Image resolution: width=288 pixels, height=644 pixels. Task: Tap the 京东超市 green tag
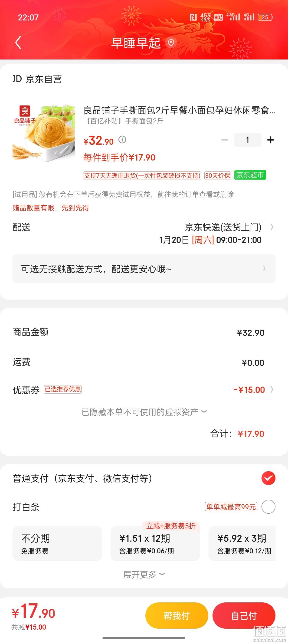250,175
